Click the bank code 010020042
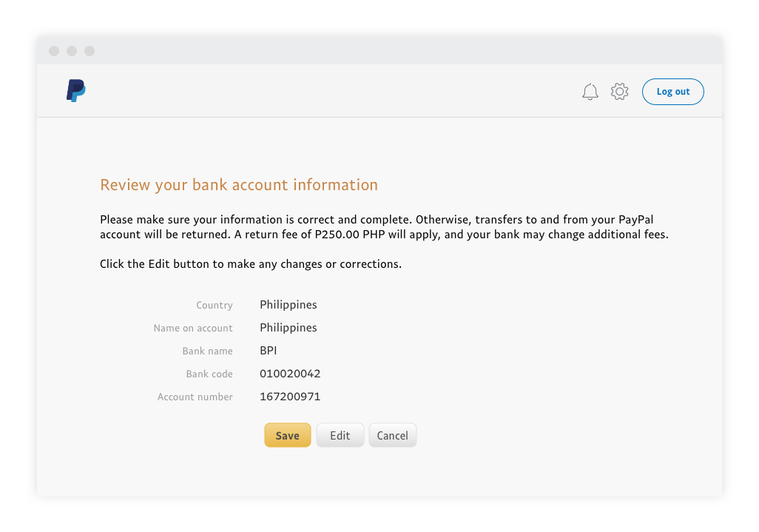Screen dimensions: 759x532 point(290,374)
